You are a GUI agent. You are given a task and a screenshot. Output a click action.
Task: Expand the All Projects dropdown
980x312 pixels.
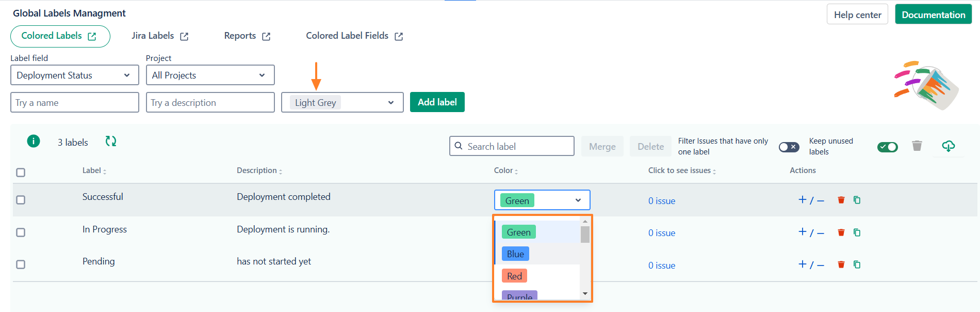pos(210,75)
